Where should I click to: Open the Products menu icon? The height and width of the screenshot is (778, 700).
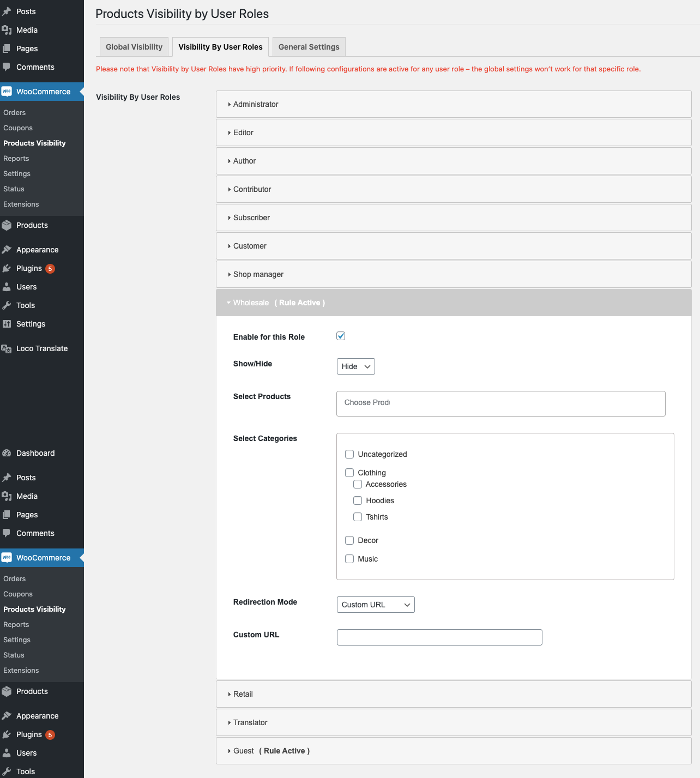point(8,225)
